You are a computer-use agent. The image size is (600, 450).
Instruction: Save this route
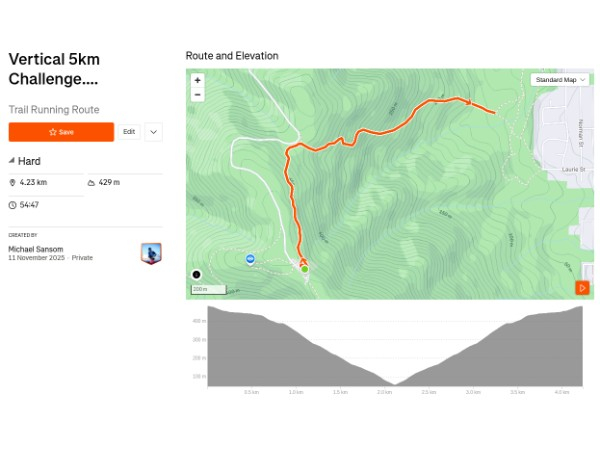(61, 132)
